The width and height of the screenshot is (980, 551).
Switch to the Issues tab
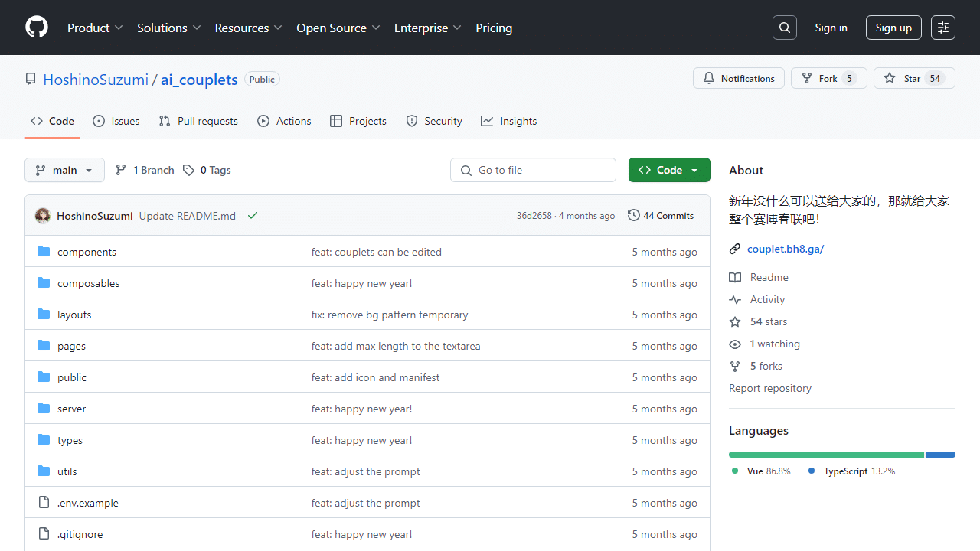pos(116,121)
